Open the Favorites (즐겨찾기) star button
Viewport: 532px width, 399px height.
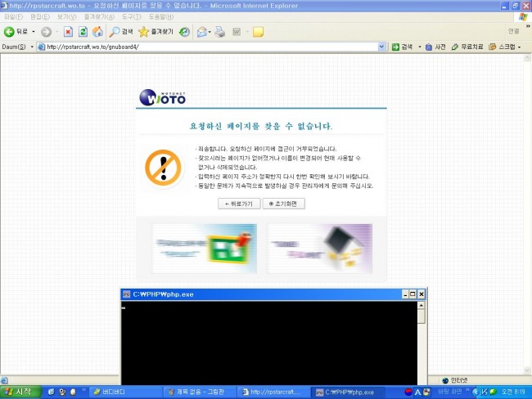[156, 32]
